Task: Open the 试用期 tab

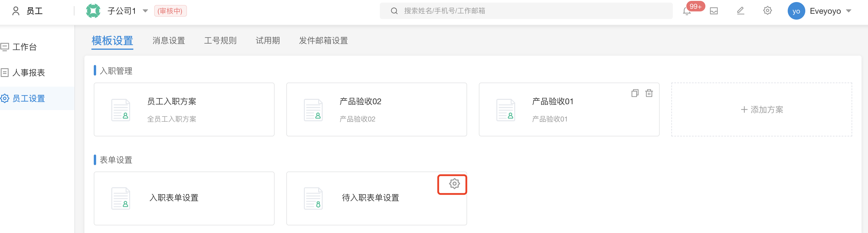Action: pyautogui.click(x=268, y=41)
